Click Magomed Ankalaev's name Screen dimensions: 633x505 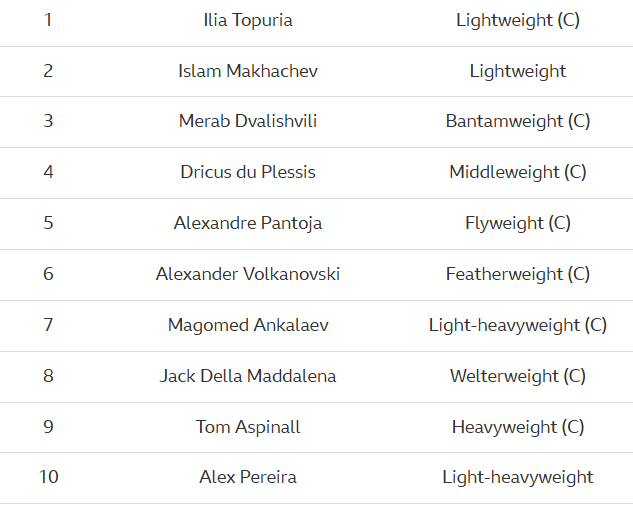pyautogui.click(x=248, y=325)
